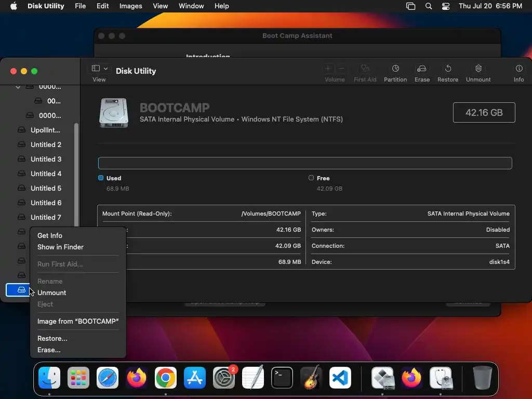
Task: Click the Owners Disabled value
Action: pos(498,230)
